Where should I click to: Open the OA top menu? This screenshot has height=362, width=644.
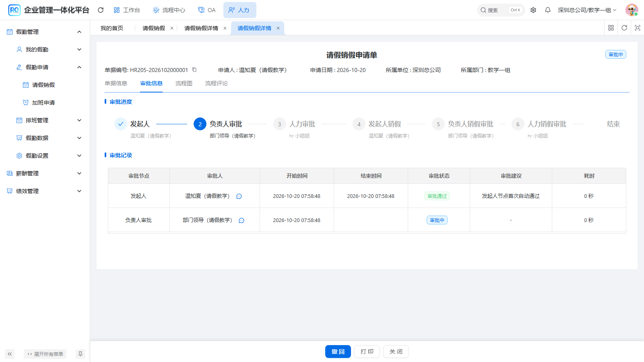[206, 10]
